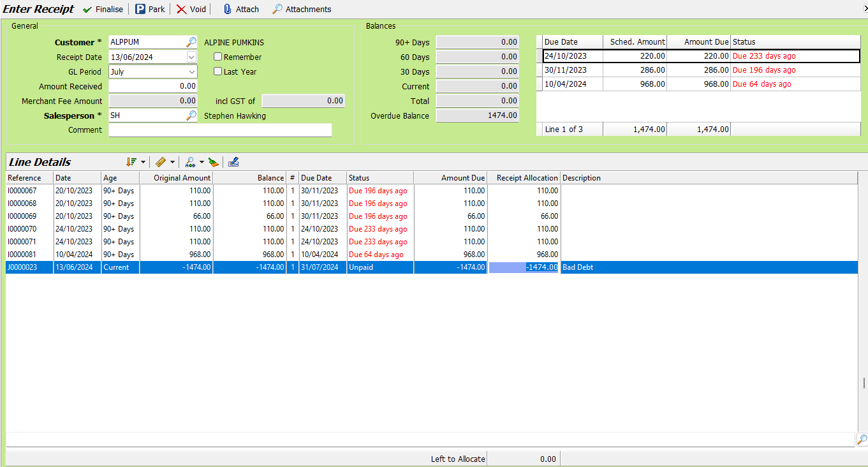Select invoice I0000070 row
Screen dimensions: 868x467
(x=432, y=229)
